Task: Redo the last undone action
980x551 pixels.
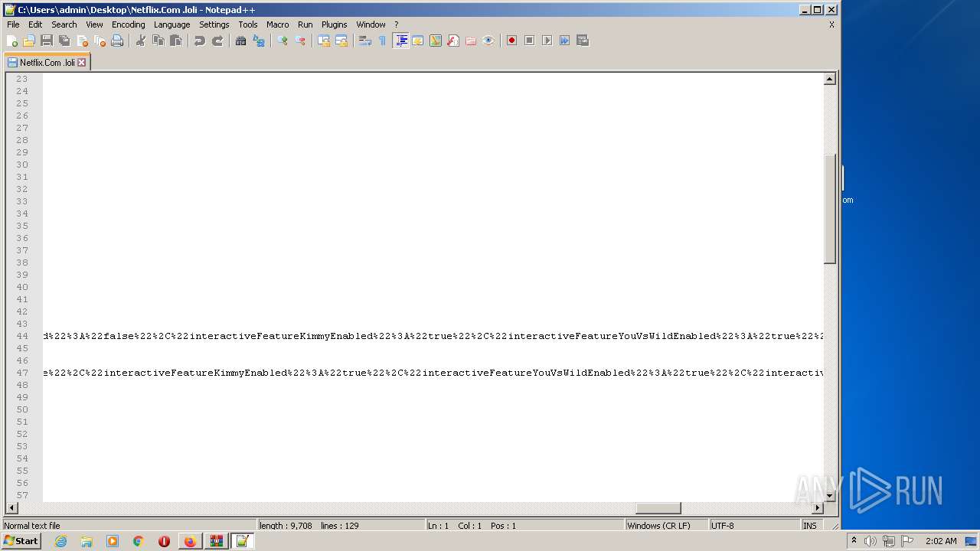Action: (x=217, y=41)
